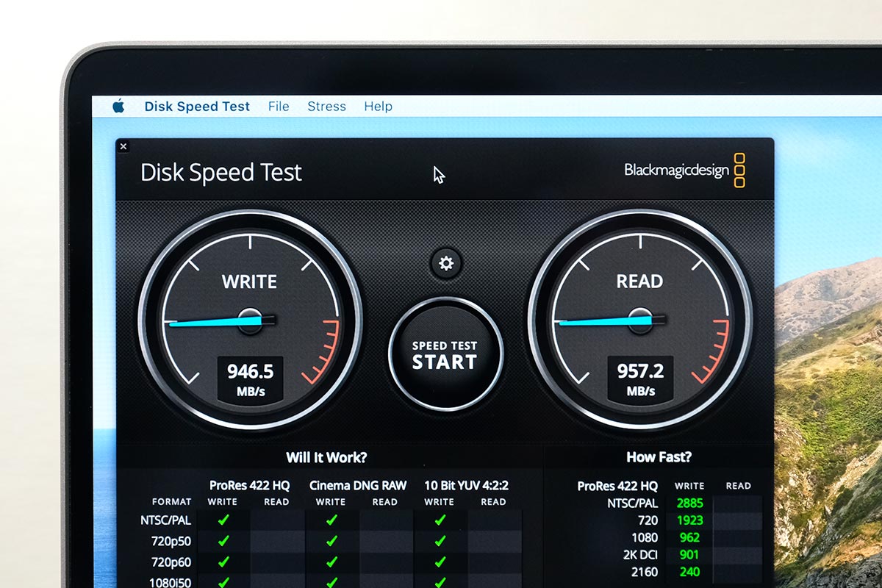Image resolution: width=882 pixels, height=588 pixels.
Task: Click the NTSC/PAL format row label
Action: (x=165, y=520)
